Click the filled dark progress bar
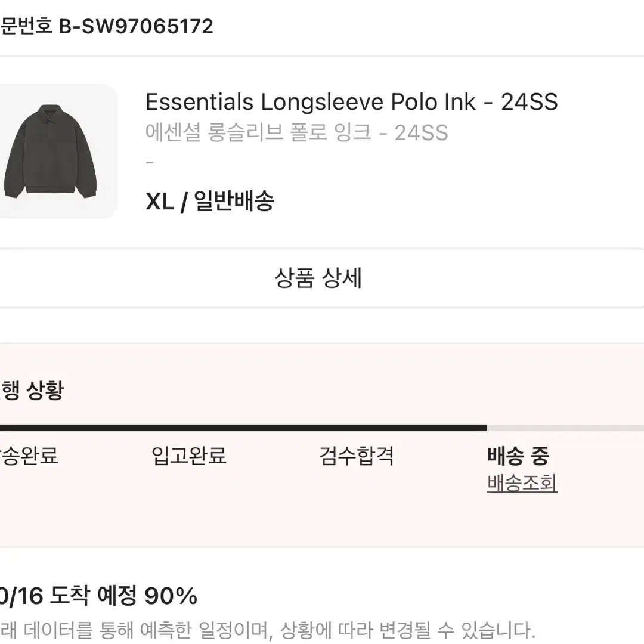Image resolution: width=644 pixels, height=644 pixels. (x=243, y=428)
